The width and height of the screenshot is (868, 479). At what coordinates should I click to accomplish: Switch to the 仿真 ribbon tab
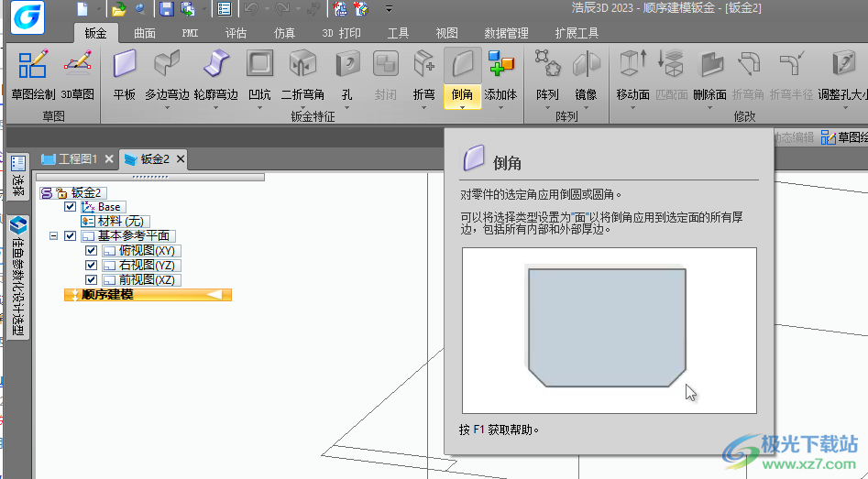(x=284, y=33)
